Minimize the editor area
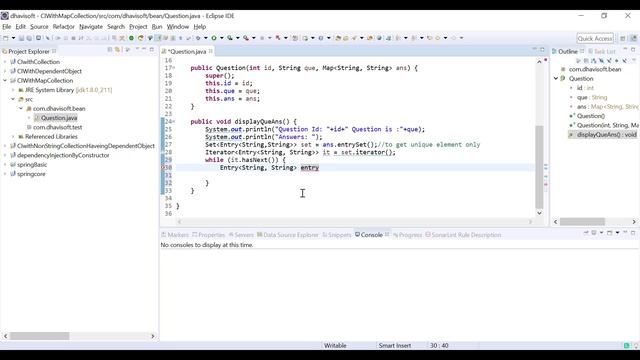The height and width of the screenshot is (360, 640). point(534,49)
